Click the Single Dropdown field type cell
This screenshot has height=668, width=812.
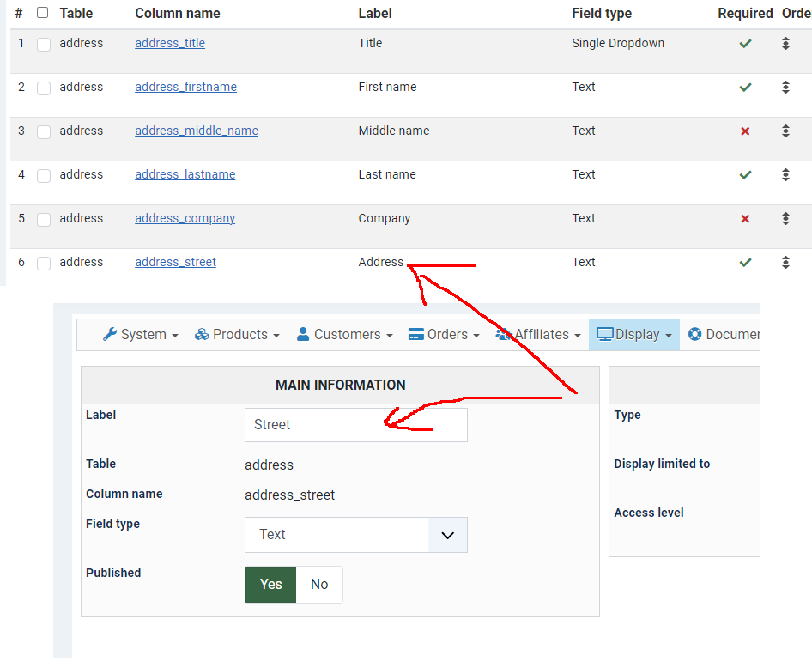618,43
